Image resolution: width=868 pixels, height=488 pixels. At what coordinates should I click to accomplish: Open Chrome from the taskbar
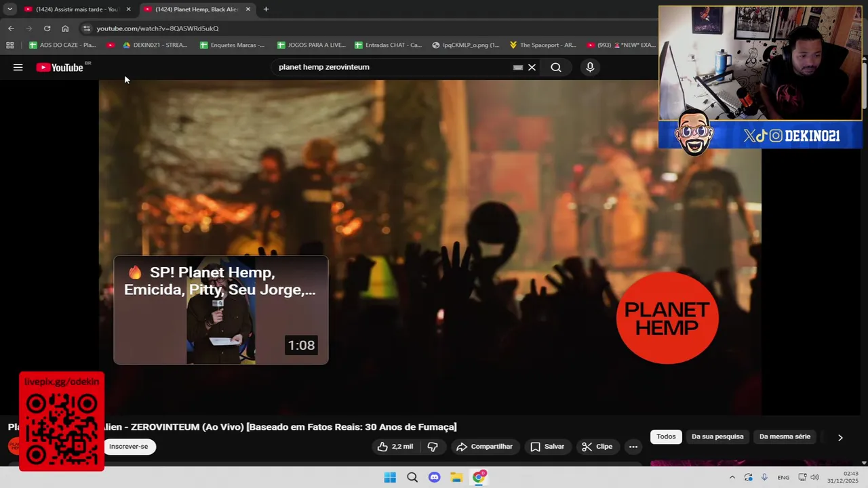[x=479, y=477]
